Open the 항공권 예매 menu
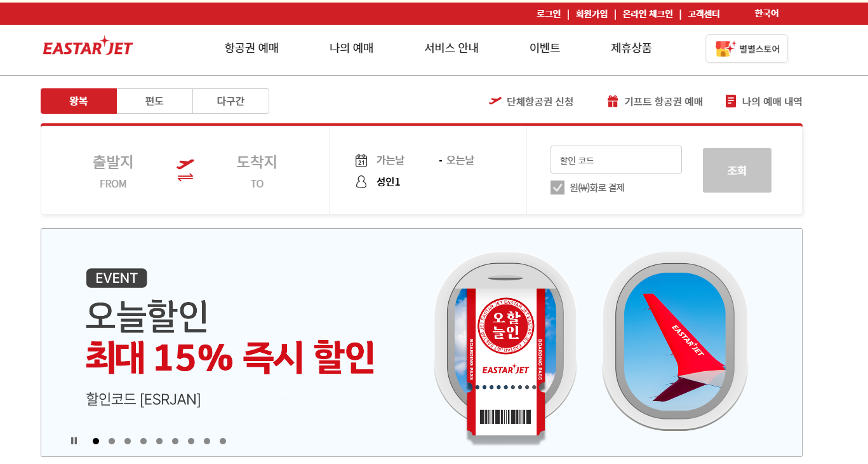The height and width of the screenshot is (464, 868). click(x=251, y=48)
